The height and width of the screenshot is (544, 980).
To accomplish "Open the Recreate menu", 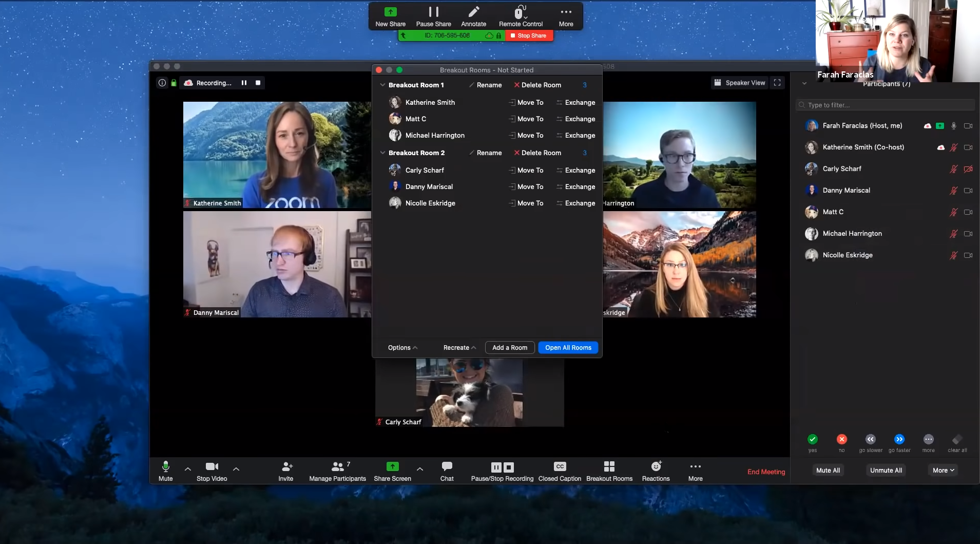I will pyautogui.click(x=459, y=348).
